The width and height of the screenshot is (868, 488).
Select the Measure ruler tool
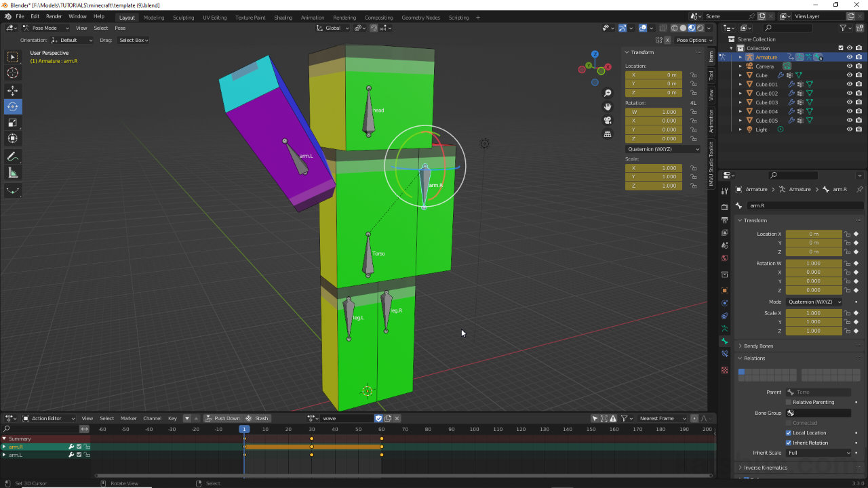pyautogui.click(x=13, y=173)
